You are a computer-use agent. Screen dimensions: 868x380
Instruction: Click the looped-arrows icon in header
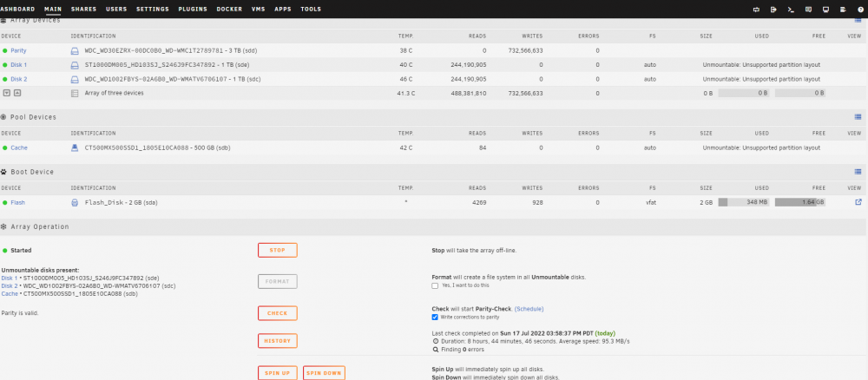pos(757,10)
